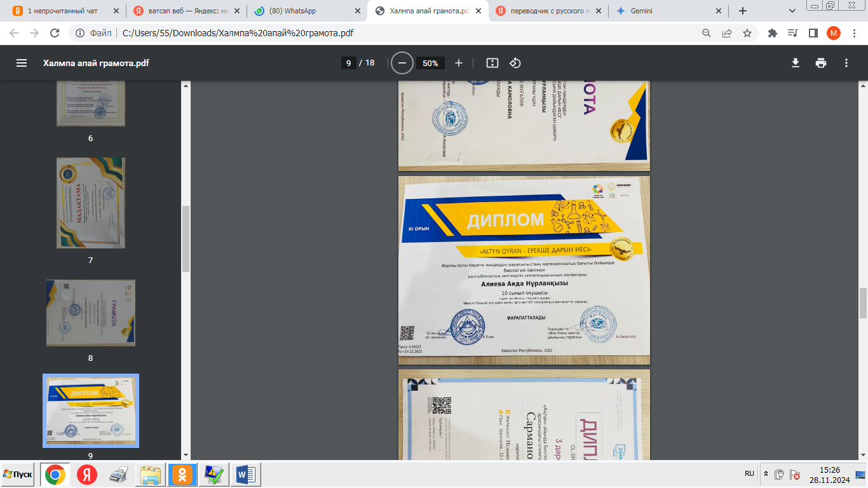The image size is (868, 488).
Task: Switch the RU input language indicator
Action: [x=750, y=474]
